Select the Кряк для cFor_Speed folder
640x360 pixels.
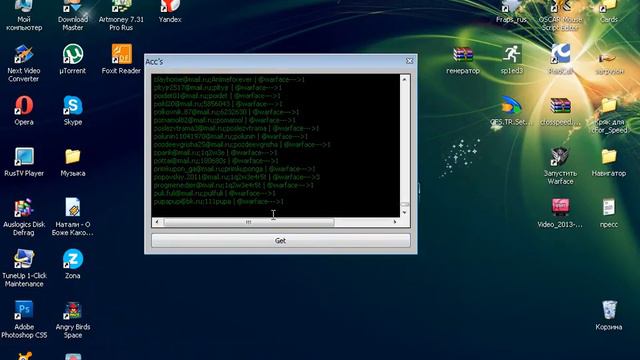click(609, 116)
